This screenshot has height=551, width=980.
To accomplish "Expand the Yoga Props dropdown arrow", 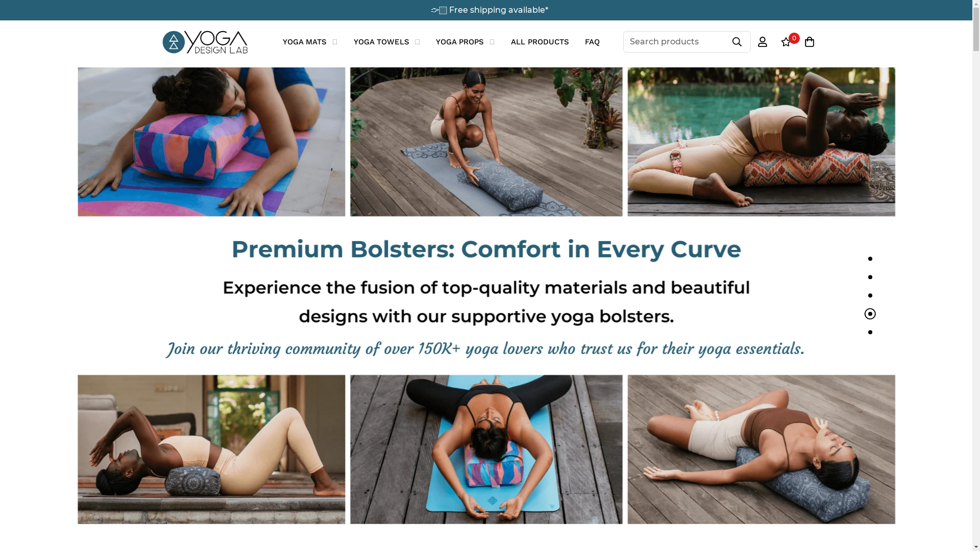I will pyautogui.click(x=492, y=42).
